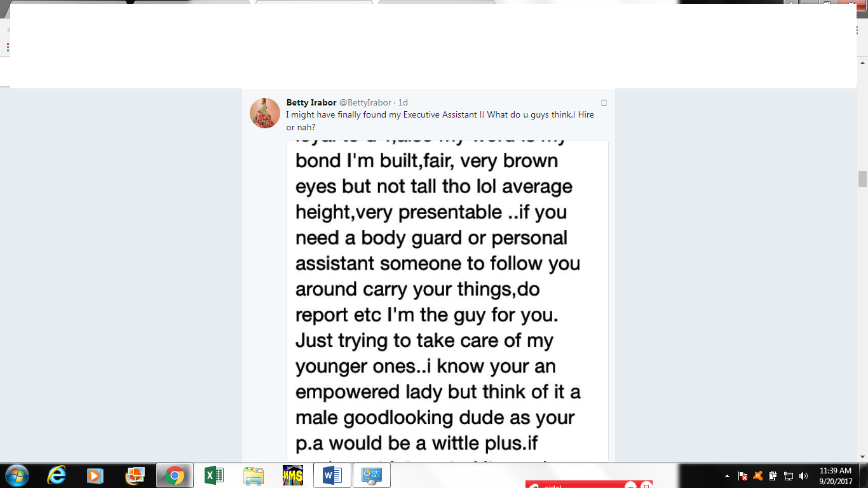The height and width of the screenshot is (488, 868).
Task: Open the network connection tray icon
Action: [788, 476]
